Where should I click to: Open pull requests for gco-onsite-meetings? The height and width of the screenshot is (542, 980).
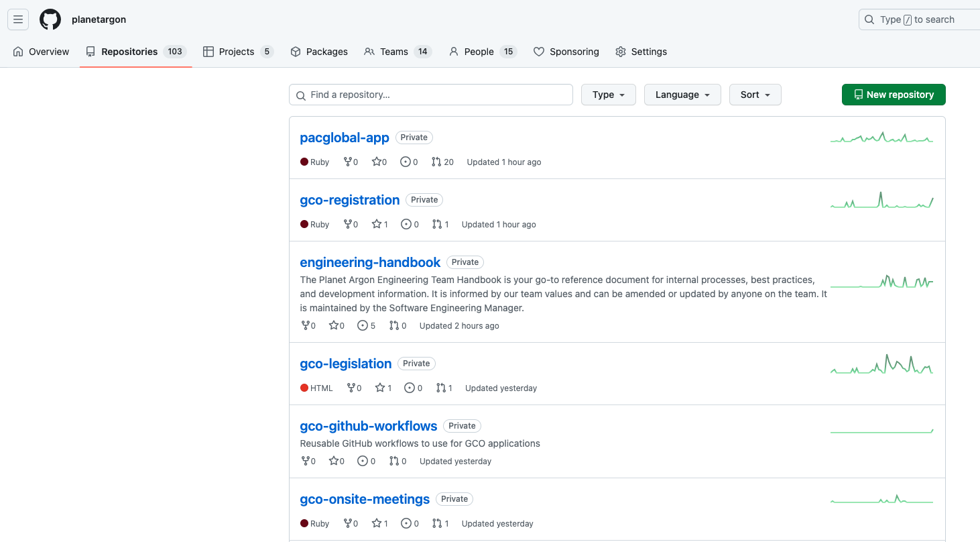click(440, 523)
